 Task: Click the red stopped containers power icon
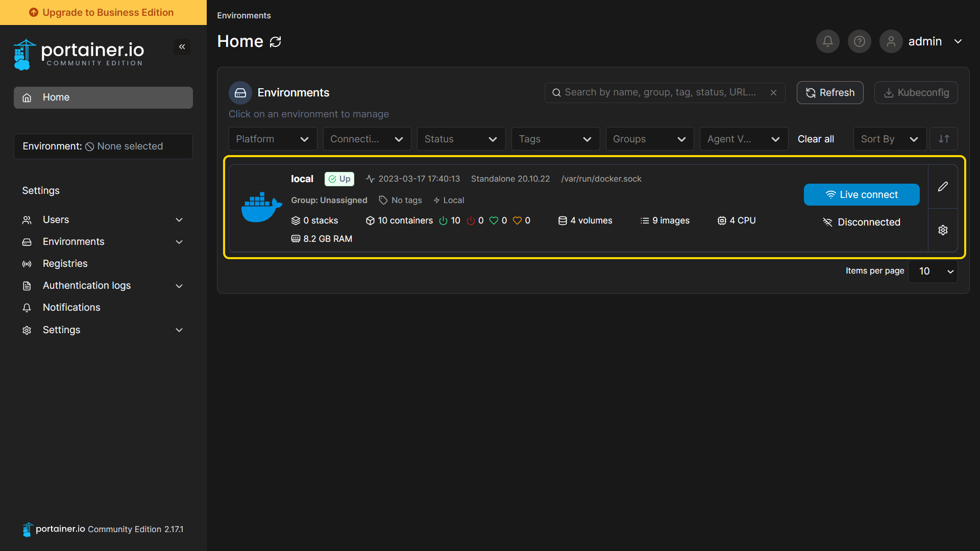(x=471, y=221)
